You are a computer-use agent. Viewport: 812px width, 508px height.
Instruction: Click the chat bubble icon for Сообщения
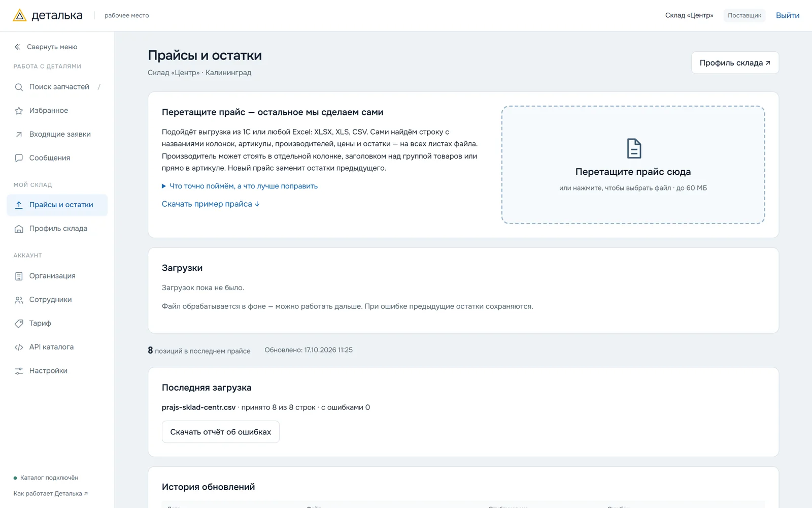(x=19, y=158)
